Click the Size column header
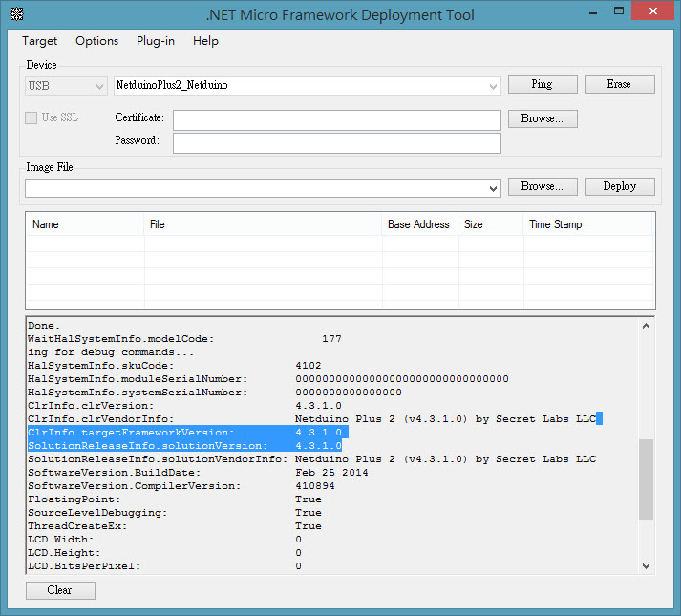Image resolution: width=681 pixels, height=616 pixels. (x=491, y=224)
